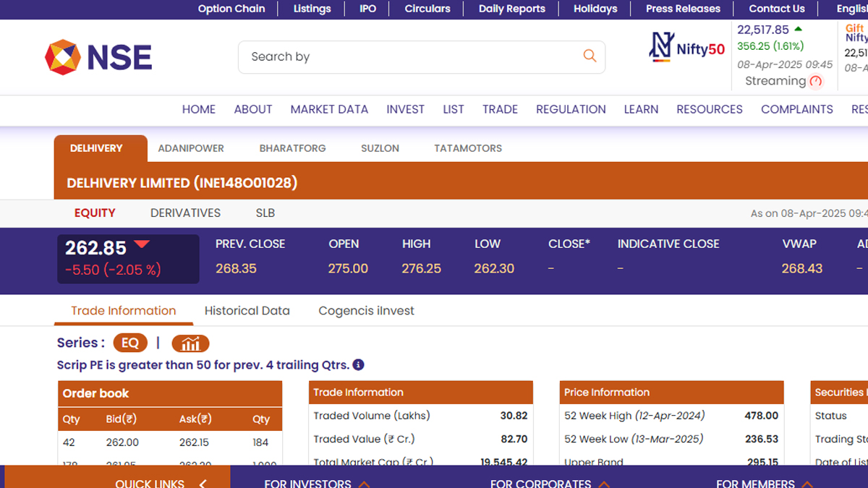Open the Market Data menu

tap(329, 109)
